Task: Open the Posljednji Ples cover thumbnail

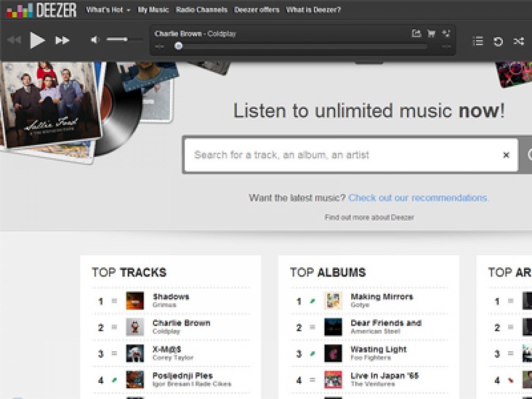Action: [x=135, y=380]
